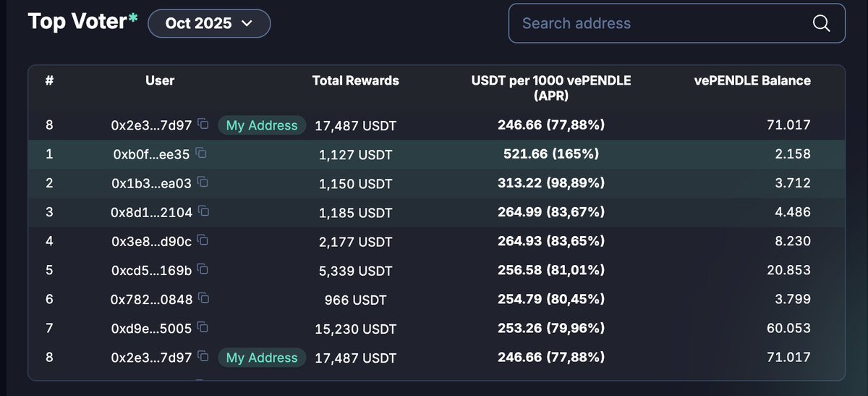The width and height of the screenshot is (868, 396).
Task: Copy address 0x1b3...ea03 with its copy icon
Action: [x=203, y=182]
